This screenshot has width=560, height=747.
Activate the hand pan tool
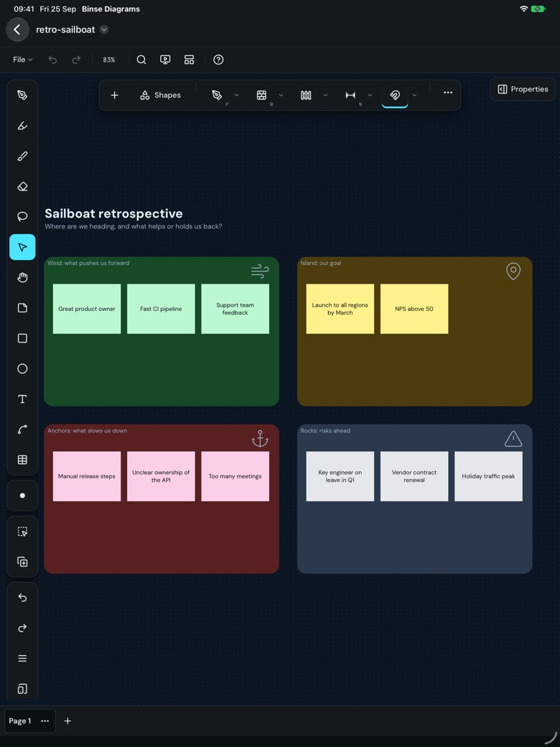coord(22,277)
